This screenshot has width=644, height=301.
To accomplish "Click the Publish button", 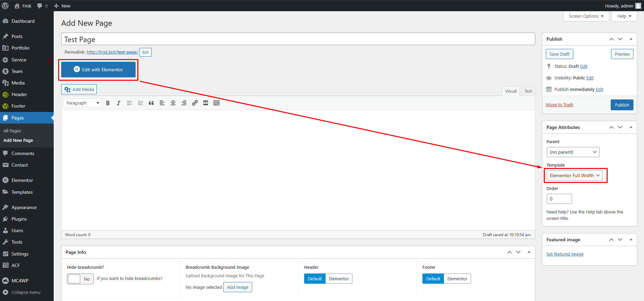I will 622,105.
